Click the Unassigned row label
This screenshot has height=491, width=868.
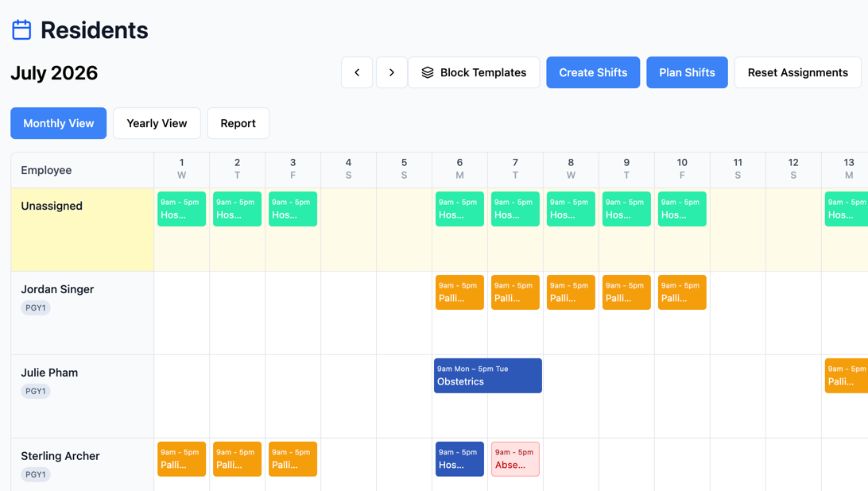(x=52, y=206)
